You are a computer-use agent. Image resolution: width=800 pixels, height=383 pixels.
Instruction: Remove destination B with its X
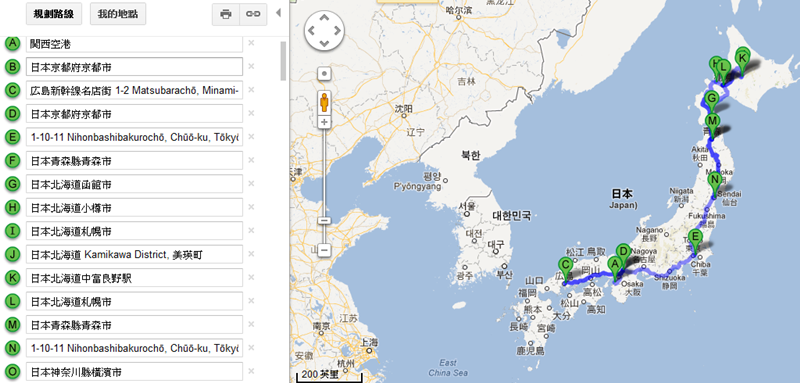pyautogui.click(x=251, y=66)
